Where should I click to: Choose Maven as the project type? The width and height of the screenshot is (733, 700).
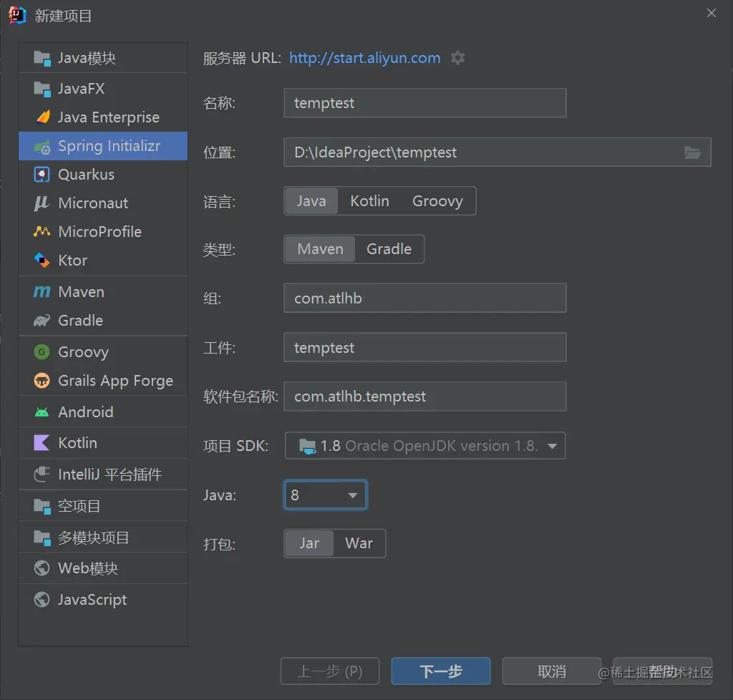[320, 249]
